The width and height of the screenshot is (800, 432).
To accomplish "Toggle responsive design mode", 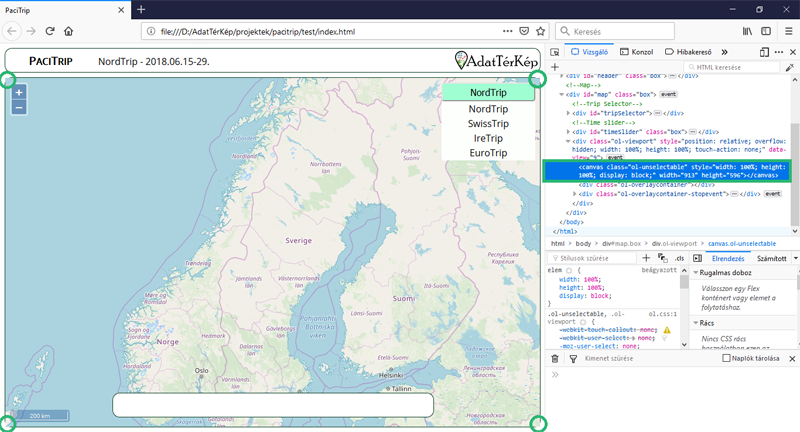I will coord(764,52).
